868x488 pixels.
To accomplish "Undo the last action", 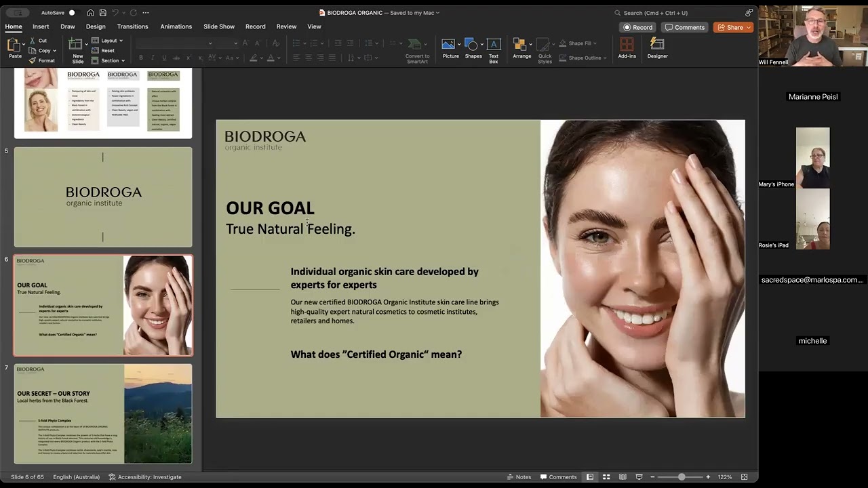I will [115, 12].
